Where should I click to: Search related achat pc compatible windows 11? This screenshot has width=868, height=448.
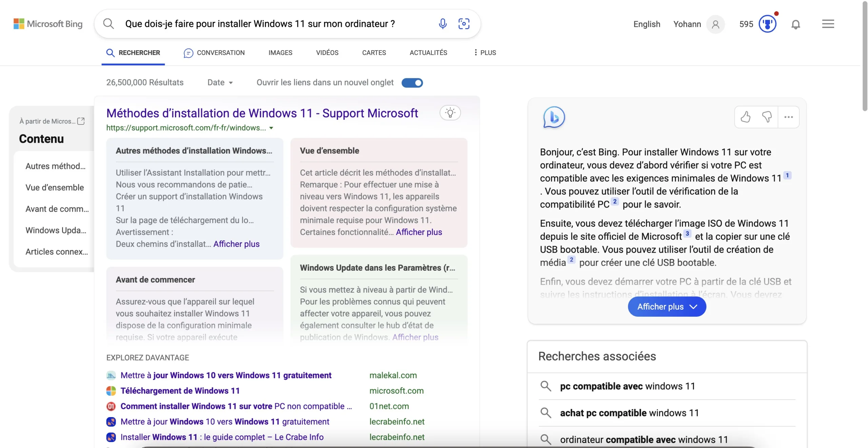[x=629, y=413]
